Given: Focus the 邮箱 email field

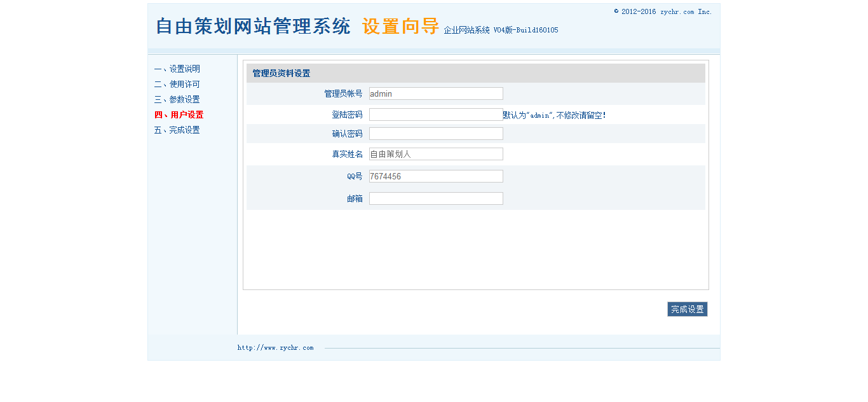Looking at the screenshot, I should (436, 198).
